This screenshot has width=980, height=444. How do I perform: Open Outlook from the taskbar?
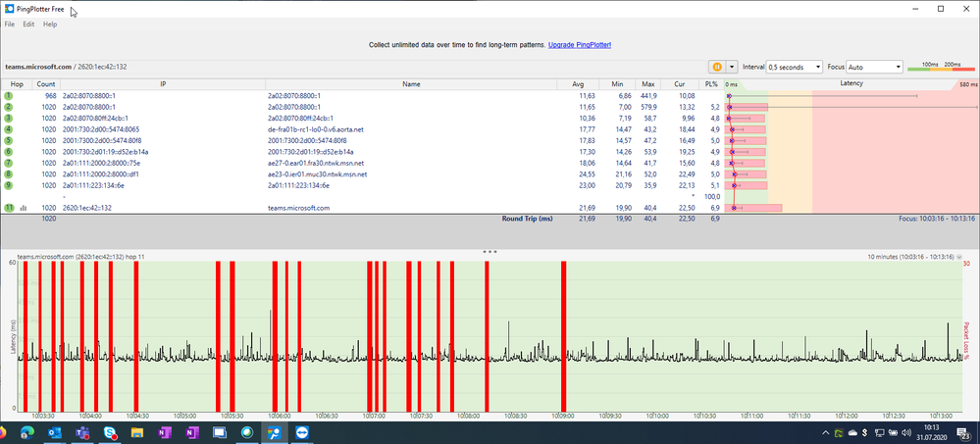(x=54, y=432)
